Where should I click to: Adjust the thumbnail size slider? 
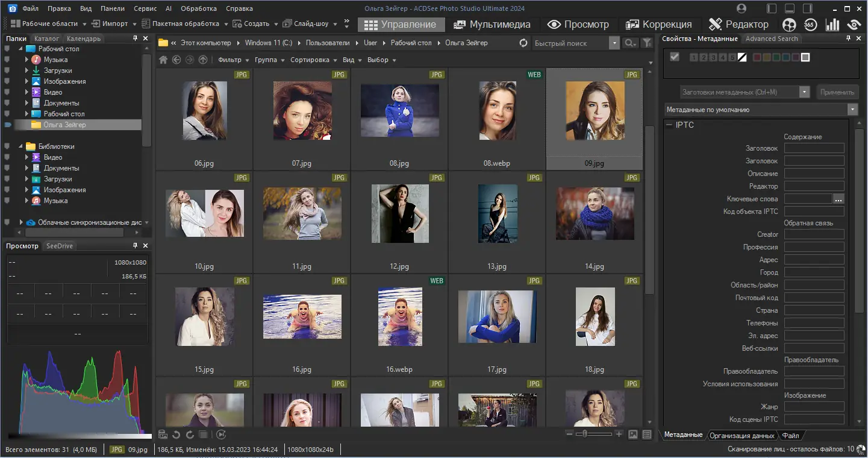pos(585,434)
